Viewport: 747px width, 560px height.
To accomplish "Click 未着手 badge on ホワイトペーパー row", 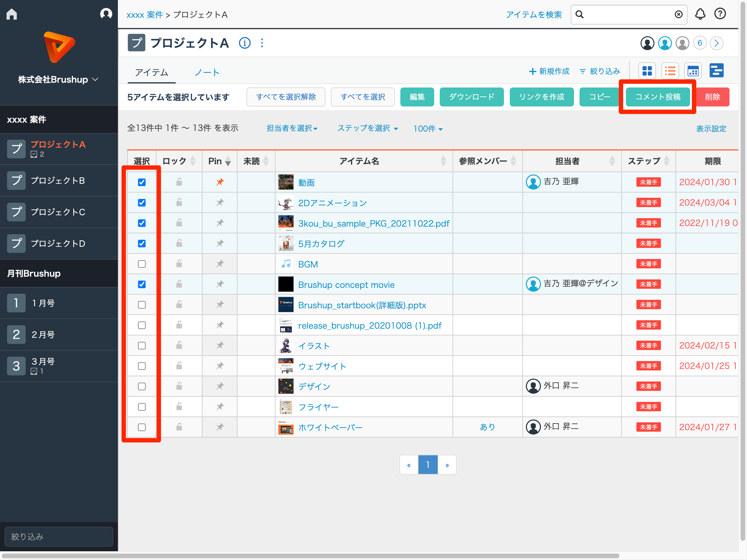I will tap(648, 427).
